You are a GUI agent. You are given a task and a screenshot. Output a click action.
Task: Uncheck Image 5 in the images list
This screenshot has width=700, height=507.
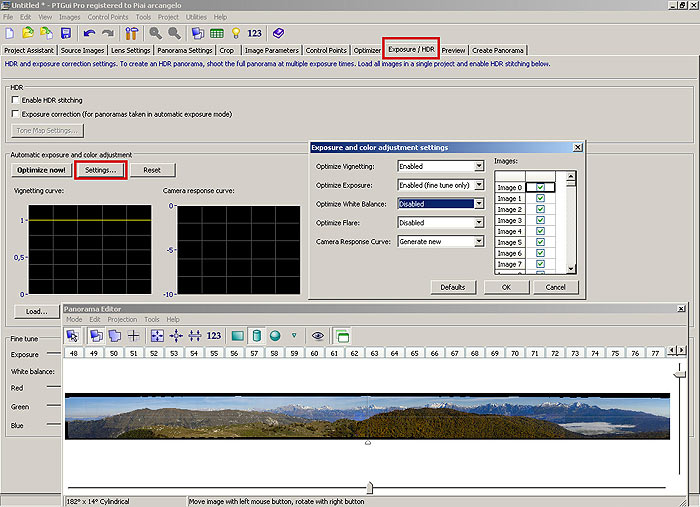click(x=540, y=242)
